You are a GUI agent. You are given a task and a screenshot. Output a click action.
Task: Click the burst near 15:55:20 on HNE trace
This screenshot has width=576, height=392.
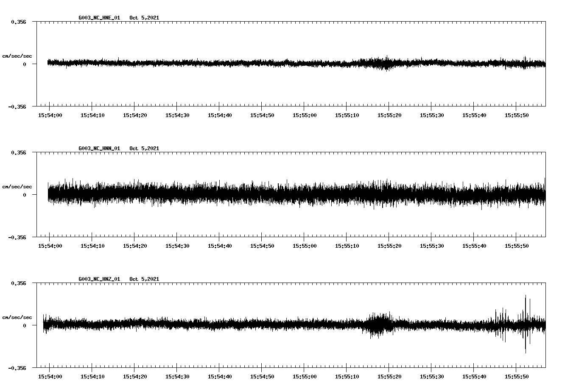click(x=386, y=63)
